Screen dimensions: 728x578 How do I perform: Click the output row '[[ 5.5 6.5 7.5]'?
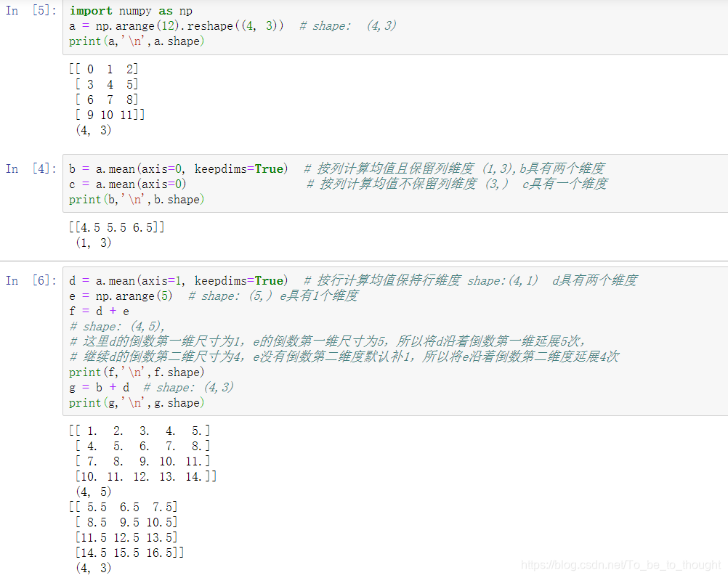pos(123,507)
